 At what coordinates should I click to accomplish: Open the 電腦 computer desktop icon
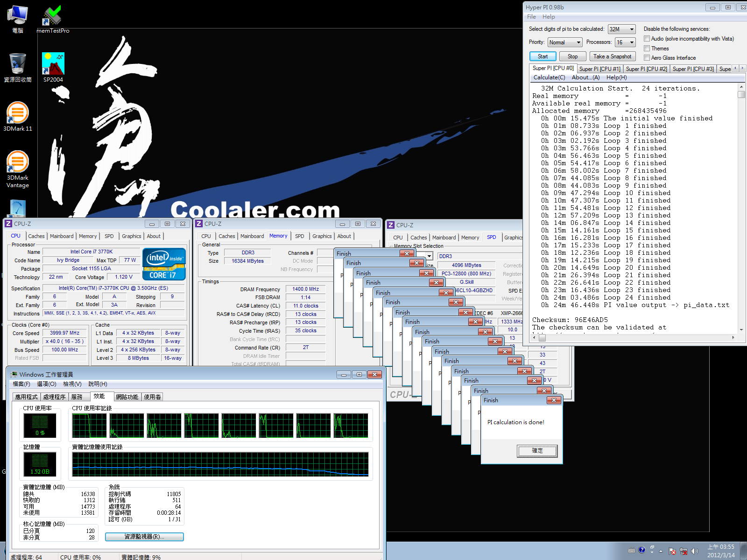click(x=18, y=19)
